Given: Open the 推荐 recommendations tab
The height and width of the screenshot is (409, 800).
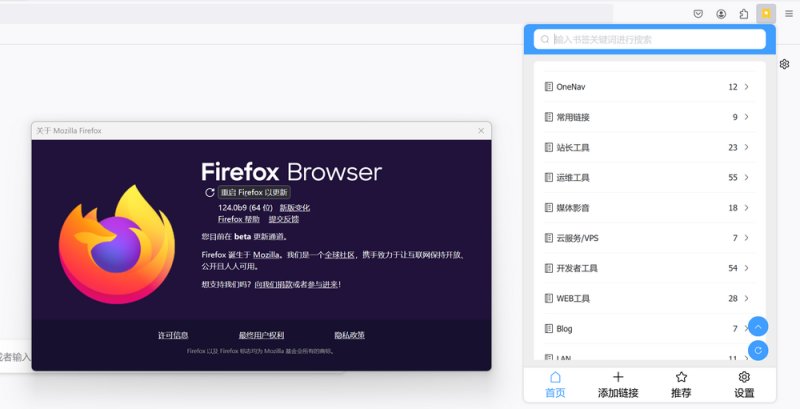Looking at the screenshot, I should (x=681, y=385).
